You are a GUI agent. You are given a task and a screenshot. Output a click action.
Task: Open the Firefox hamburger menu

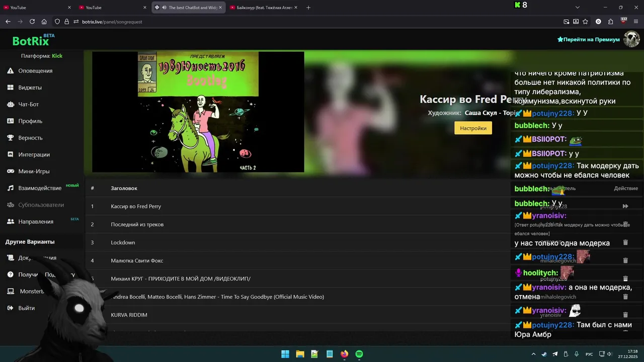coord(636,22)
